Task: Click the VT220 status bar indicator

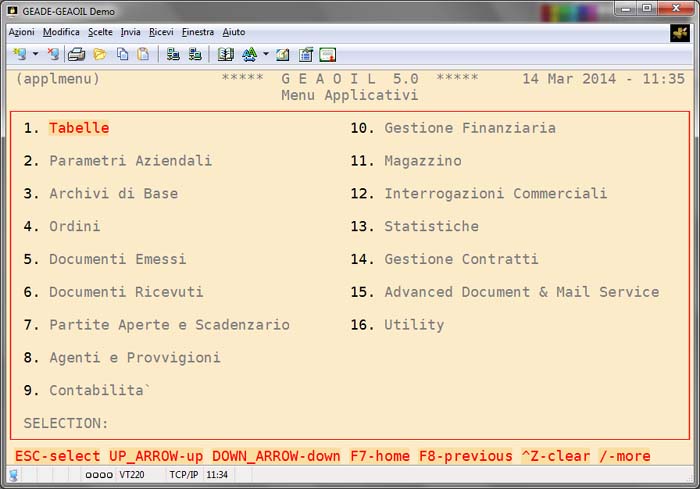Action: point(132,474)
